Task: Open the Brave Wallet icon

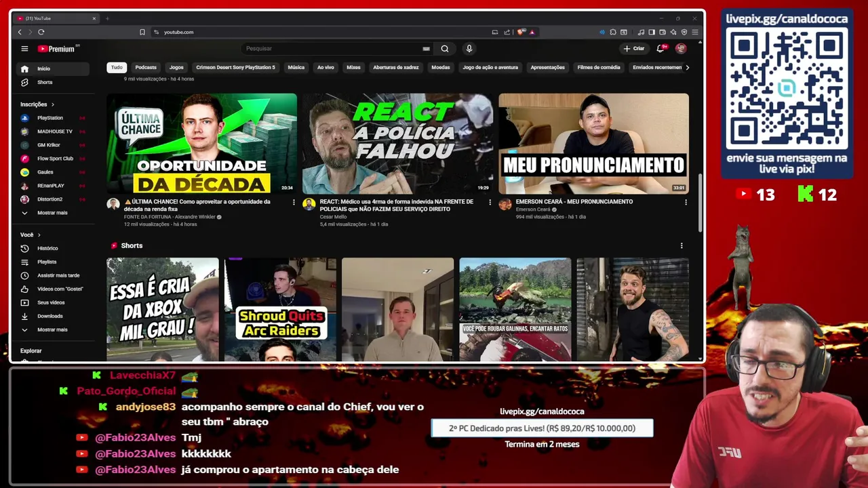Action: tap(663, 32)
